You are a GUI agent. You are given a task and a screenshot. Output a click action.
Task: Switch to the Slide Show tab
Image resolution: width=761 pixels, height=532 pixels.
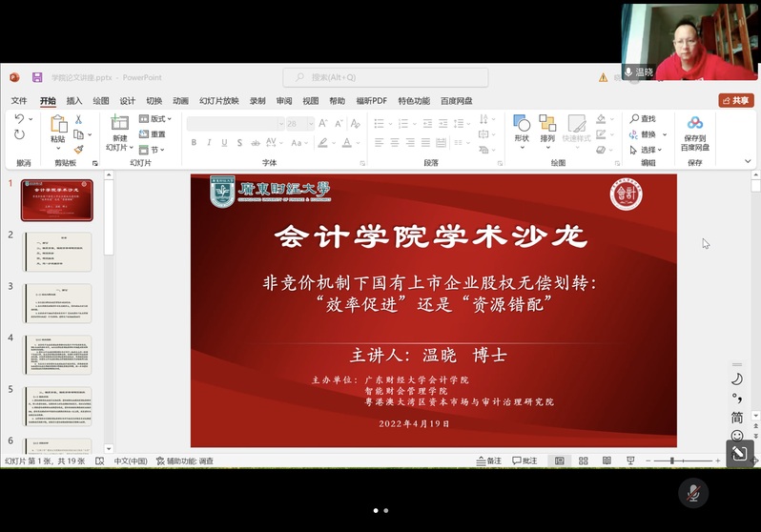click(x=218, y=101)
